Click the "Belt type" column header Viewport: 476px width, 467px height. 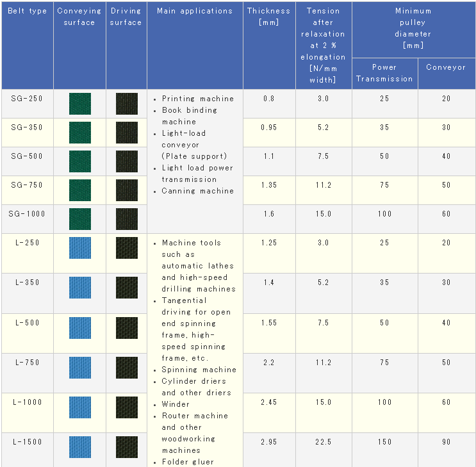pos(27,12)
